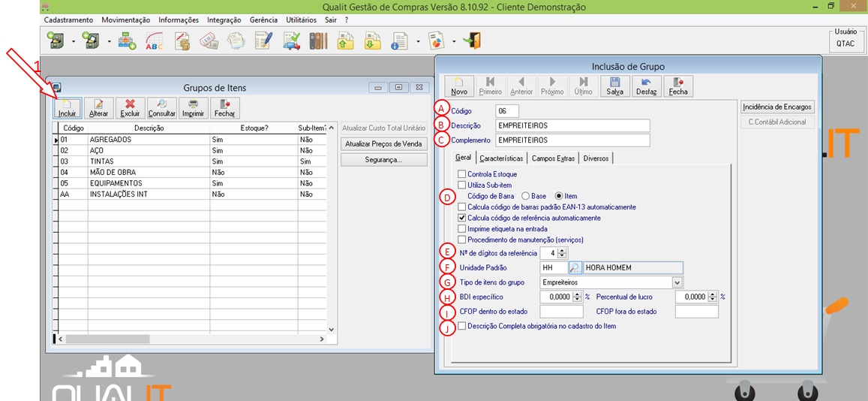Check Calcula código de barras padrão EAN-13
868x401 pixels.
point(461,207)
